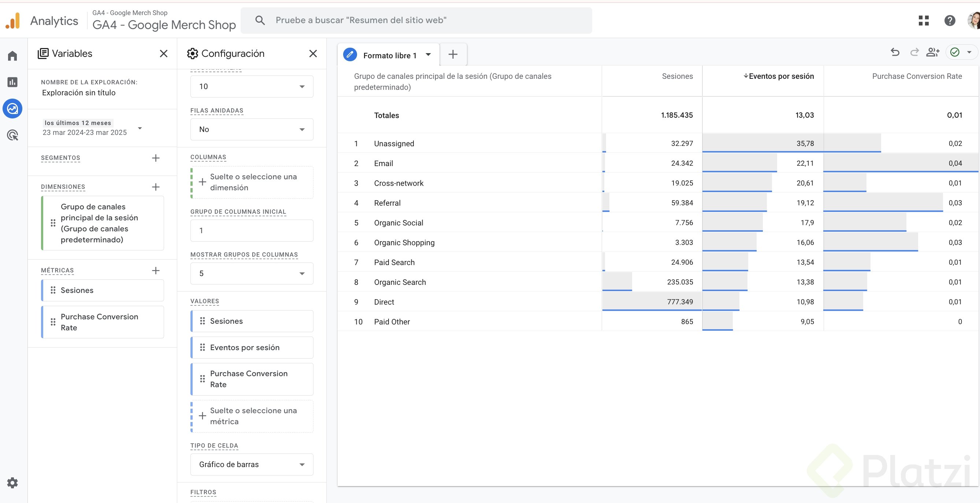Image resolution: width=980 pixels, height=503 pixels.
Task: Open the help question mark icon
Action: (950, 21)
